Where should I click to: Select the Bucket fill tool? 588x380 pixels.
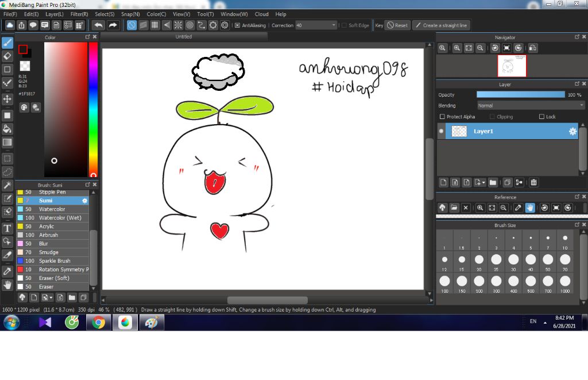pyautogui.click(x=7, y=129)
